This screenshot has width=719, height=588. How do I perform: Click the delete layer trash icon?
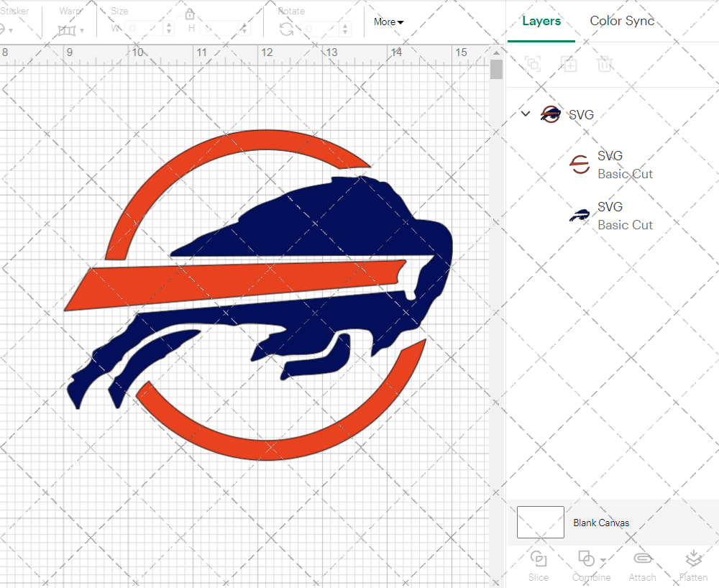click(x=605, y=64)
